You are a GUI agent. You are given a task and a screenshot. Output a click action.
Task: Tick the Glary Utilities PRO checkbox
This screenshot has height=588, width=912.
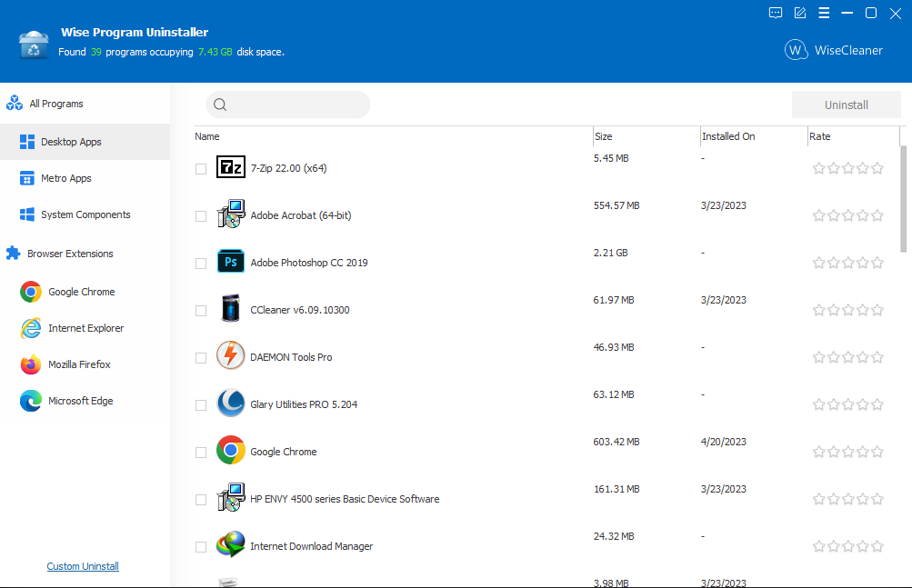201,404
